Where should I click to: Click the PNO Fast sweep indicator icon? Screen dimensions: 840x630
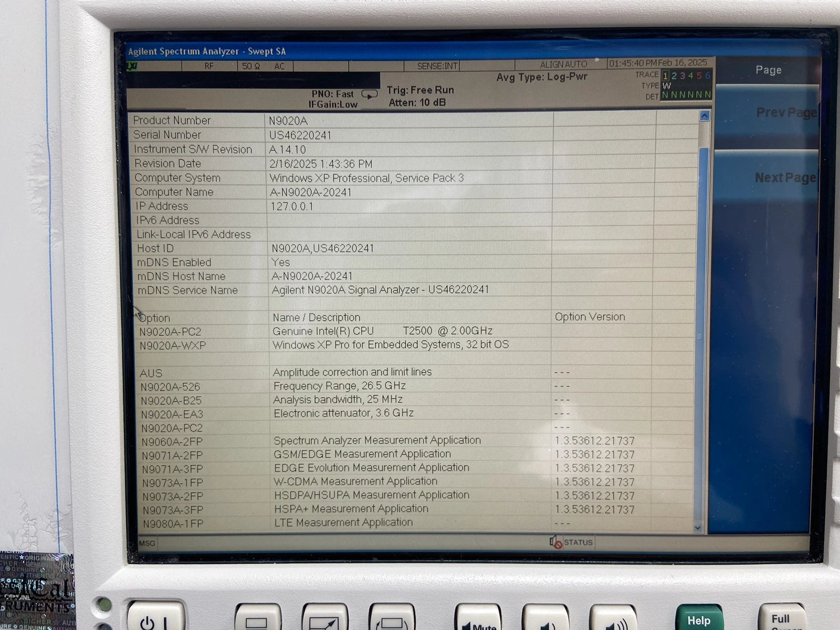pos(370,94)
